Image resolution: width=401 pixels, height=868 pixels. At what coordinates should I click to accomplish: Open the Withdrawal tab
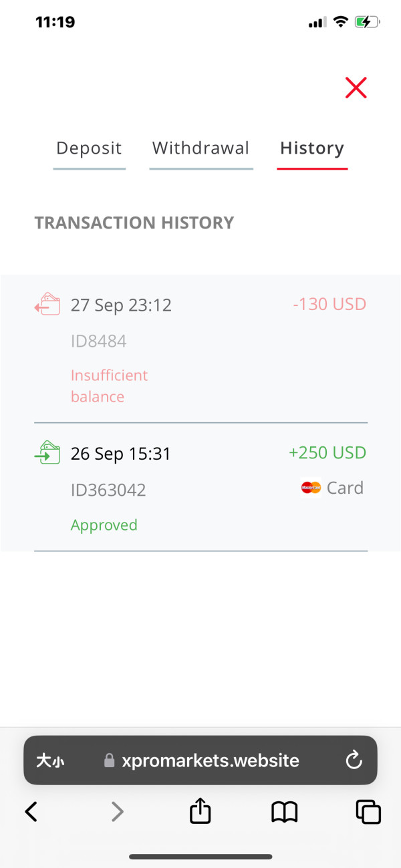click(x=200, y=148)
